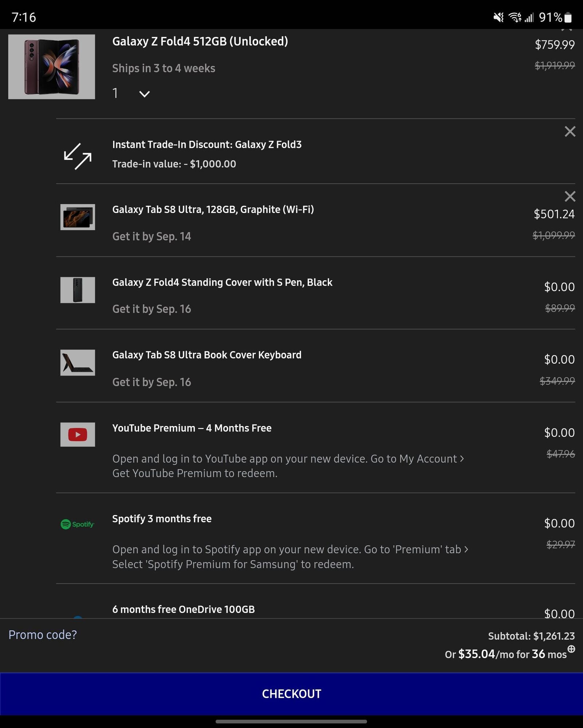The width and height of the screenshot is (583, 728).
Task: Tap the trade-in arrows icon
Action: (78, 156)
